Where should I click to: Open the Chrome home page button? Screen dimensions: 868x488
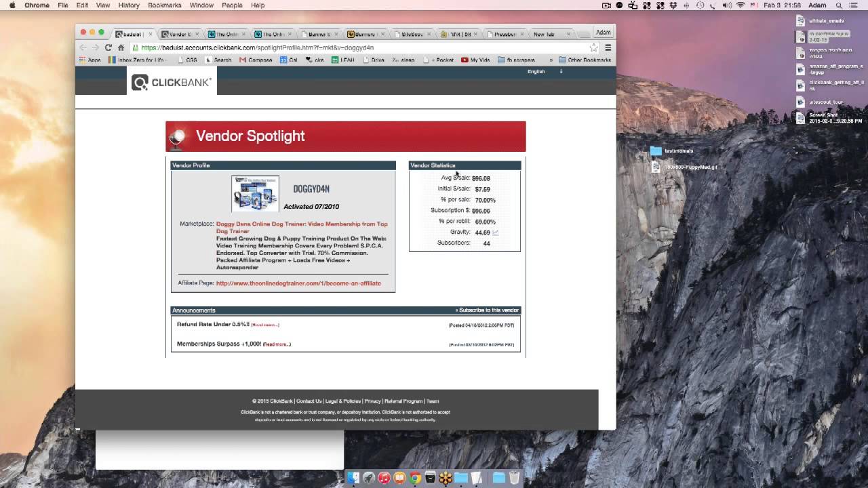[121, 47]
